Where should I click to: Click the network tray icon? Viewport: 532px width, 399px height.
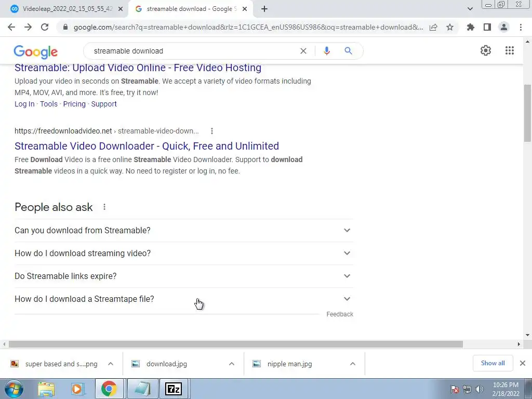pos(467,389)
